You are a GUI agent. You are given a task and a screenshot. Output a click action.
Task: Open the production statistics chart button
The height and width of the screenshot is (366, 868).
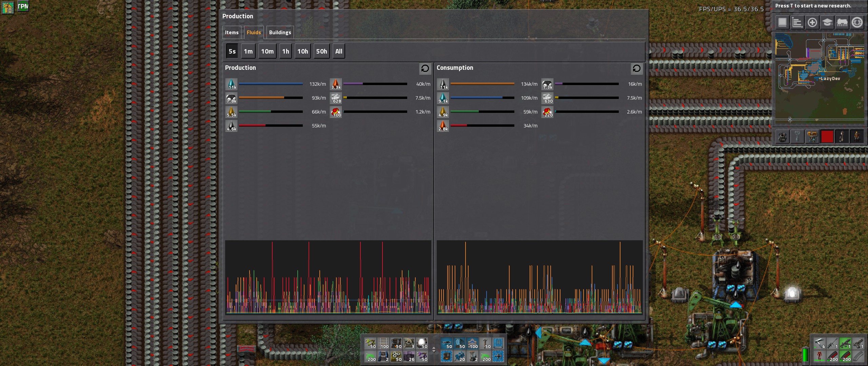tap(797, 23)
